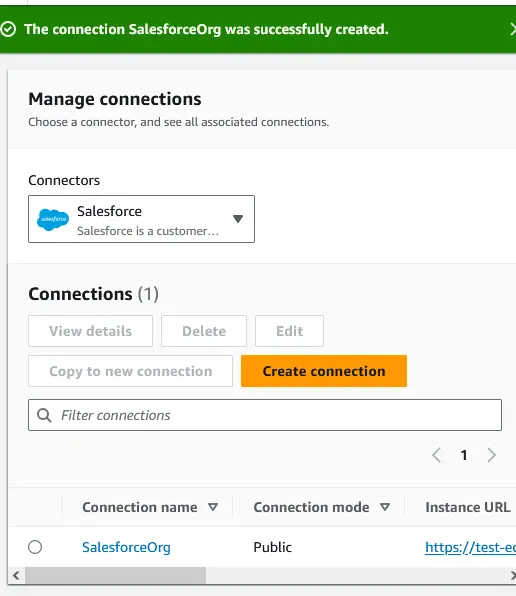516x596 pixels.
Task: Select page 1 in pagination
Action: pyautogui.click(x=464, y=455)
